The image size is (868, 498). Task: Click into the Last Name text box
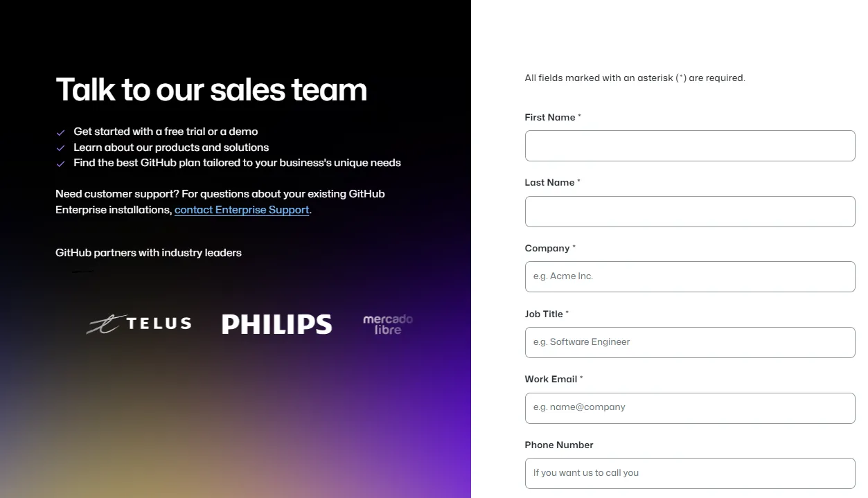click(690, 211)
